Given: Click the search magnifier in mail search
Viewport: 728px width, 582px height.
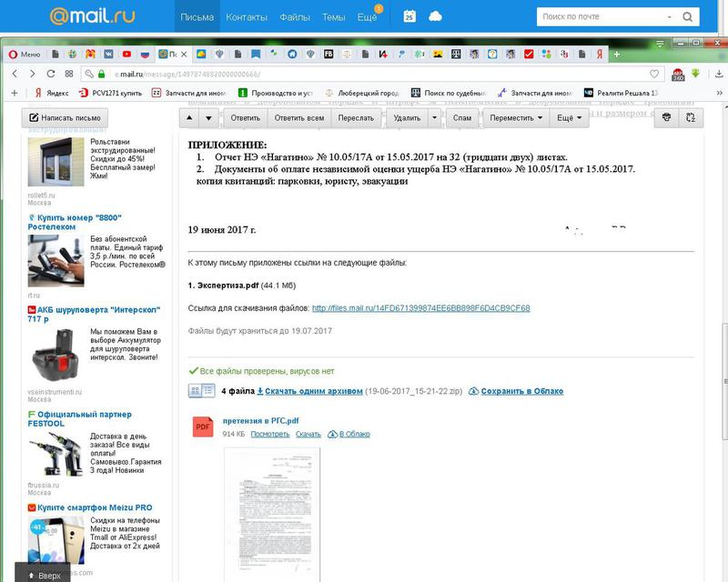Looking at the screenshot, I should [688, 16].
